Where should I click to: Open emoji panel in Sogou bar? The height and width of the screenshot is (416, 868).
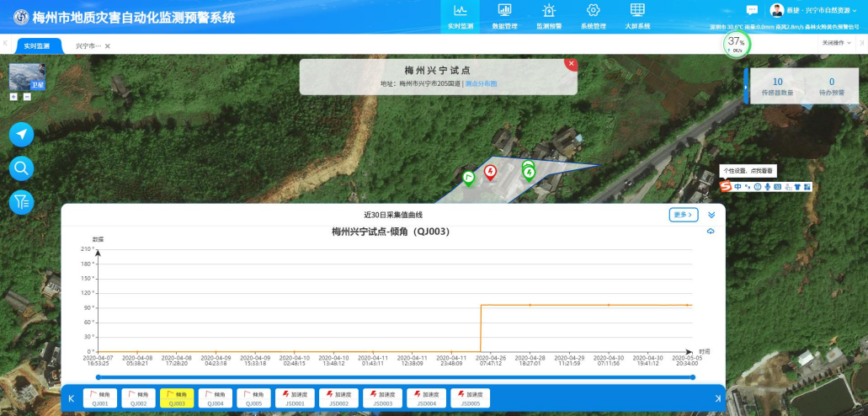click(x=757, y=187)
